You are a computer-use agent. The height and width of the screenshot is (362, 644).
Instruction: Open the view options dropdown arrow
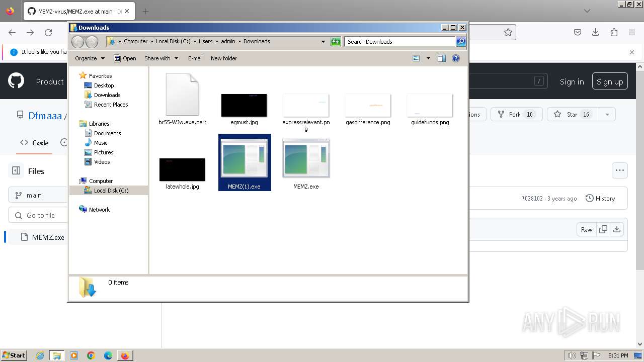click(x=428, y=58)
